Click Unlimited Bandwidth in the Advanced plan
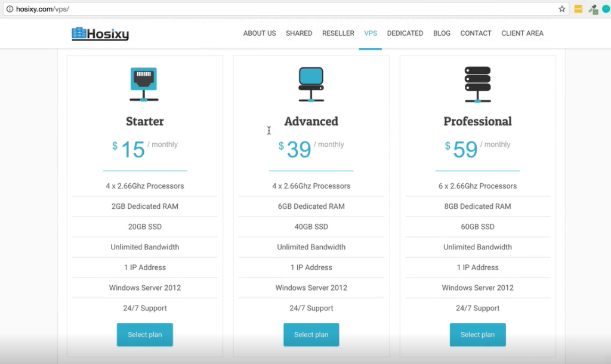Screen dimensions: 611x364 click(311, 247)
